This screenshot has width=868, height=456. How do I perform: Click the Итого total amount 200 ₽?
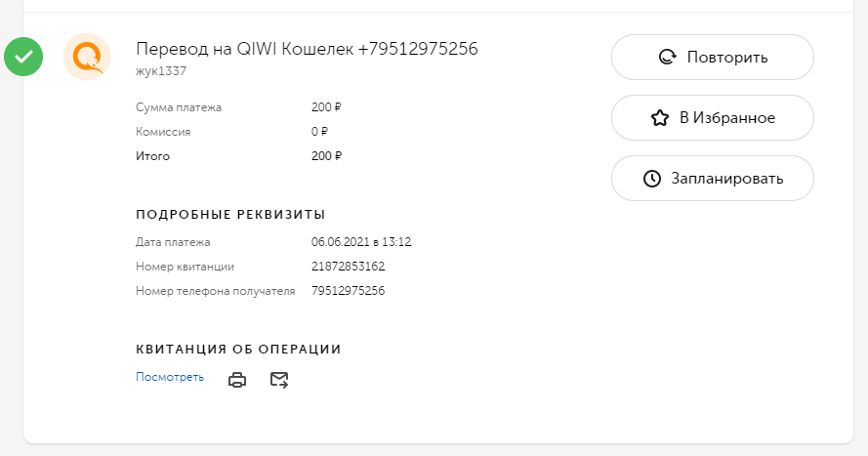tap(327, 156)
